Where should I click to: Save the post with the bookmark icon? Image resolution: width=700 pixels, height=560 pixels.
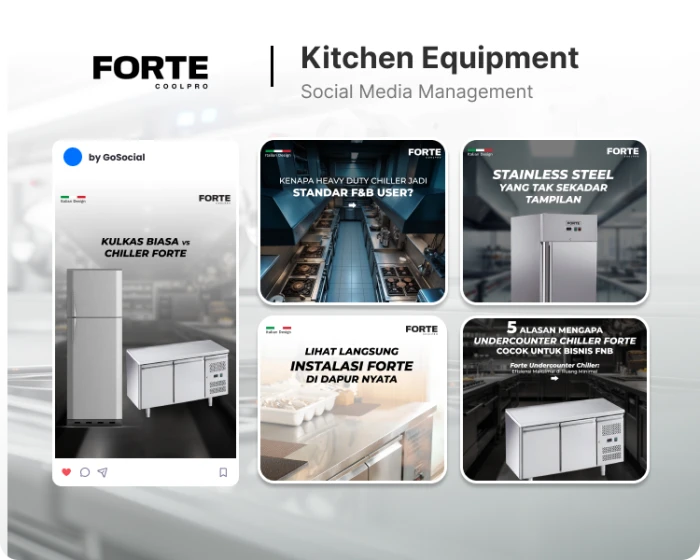click(223, 472)
